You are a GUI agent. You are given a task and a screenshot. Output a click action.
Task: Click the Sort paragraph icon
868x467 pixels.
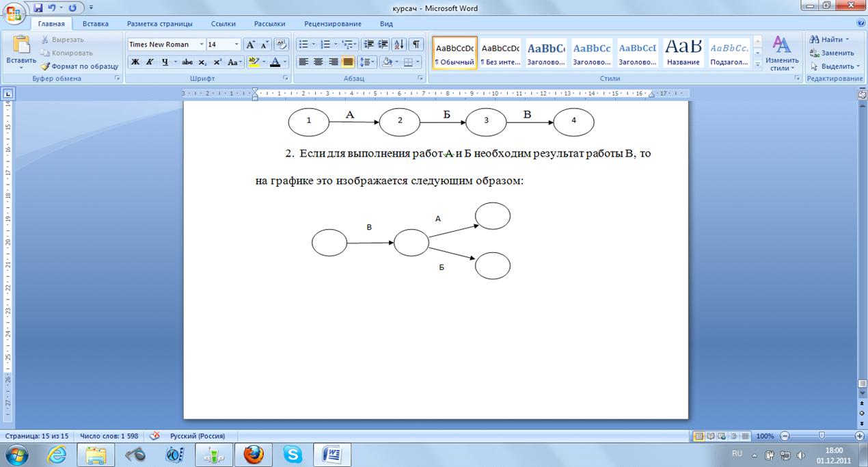point(400,44)
